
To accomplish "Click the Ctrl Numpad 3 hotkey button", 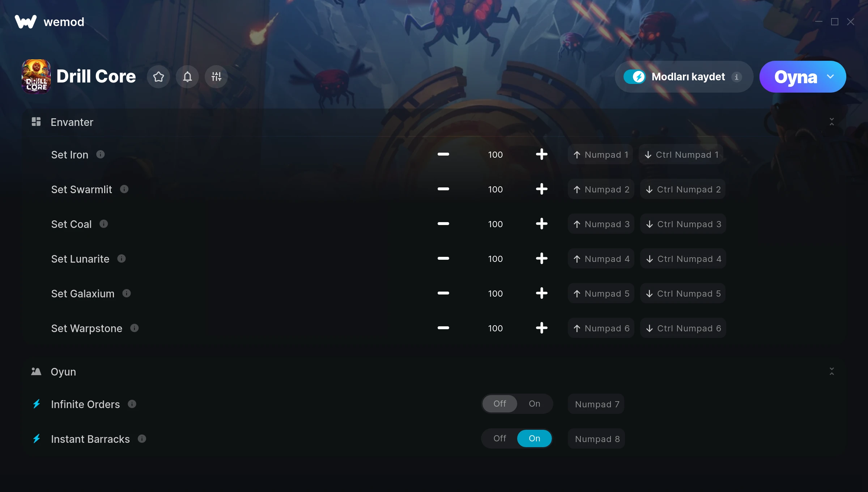I will pyautogui.click(x=683, y=224).
